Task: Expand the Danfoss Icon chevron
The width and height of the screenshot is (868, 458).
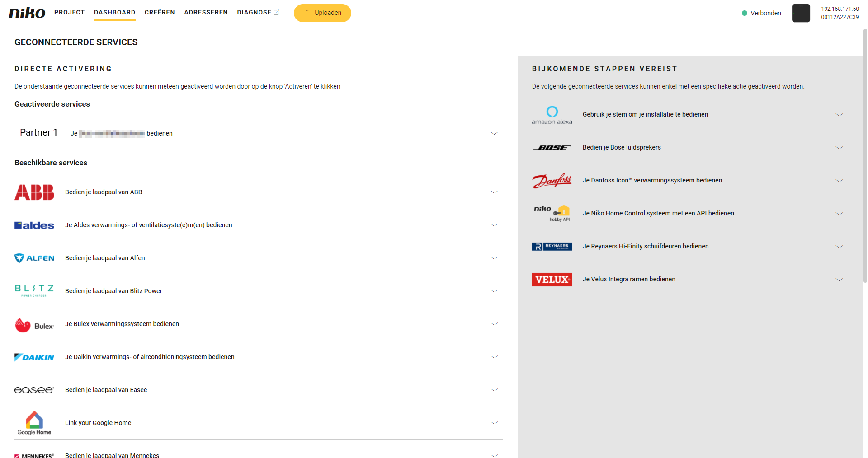Action: click(839, 181)
